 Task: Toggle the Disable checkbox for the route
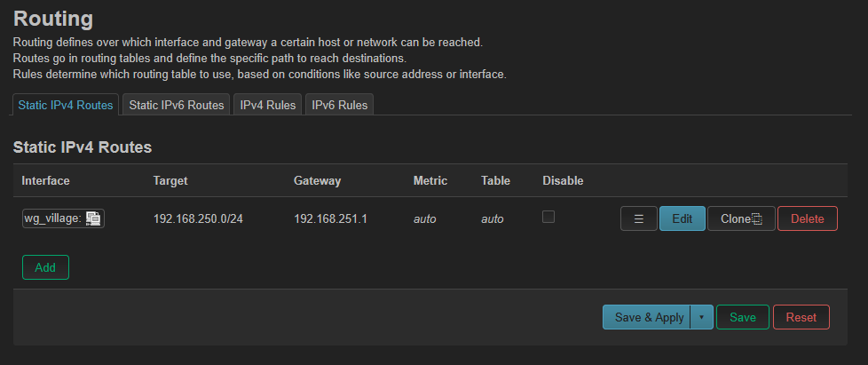[x=548, y=217]
